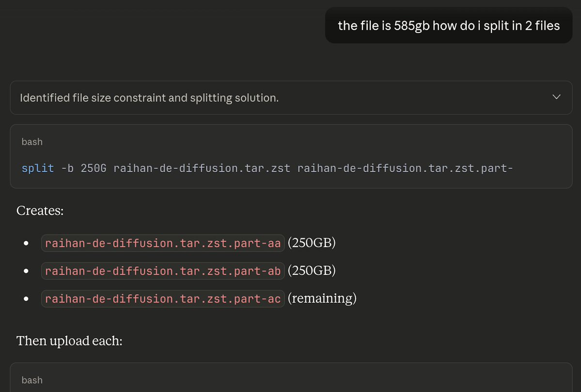Click the bash label in the lower code block

pyautogui.click(x=32, y=380)
